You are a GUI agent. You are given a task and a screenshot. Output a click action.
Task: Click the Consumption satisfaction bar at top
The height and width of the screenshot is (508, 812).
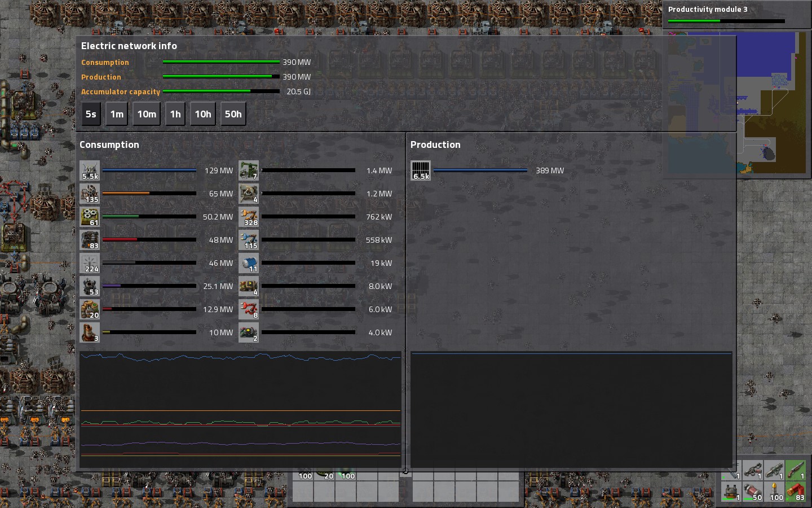[221, 62]
